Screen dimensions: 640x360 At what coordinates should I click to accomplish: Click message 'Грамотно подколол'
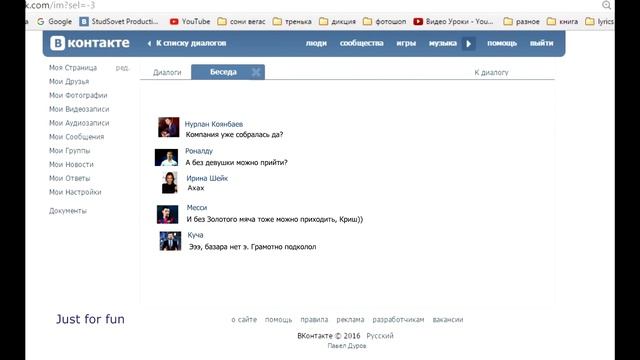pyautogui.click(x=252, y=247)
